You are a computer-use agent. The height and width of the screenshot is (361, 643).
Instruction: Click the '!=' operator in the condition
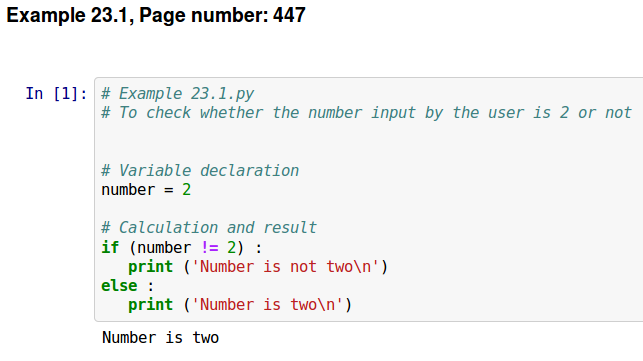209,247
